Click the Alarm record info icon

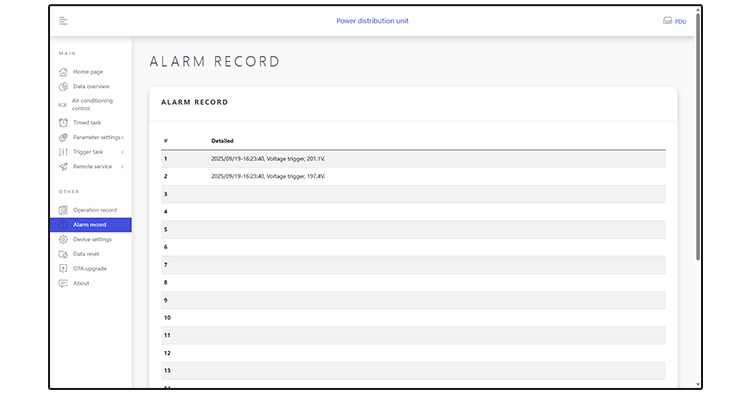click(x=63, y=225)
